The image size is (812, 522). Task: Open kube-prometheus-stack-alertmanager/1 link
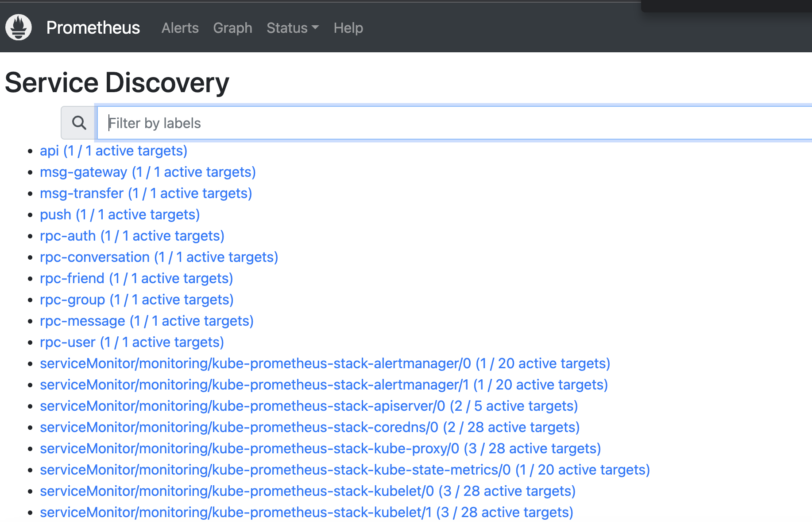[x=324, y=385]
